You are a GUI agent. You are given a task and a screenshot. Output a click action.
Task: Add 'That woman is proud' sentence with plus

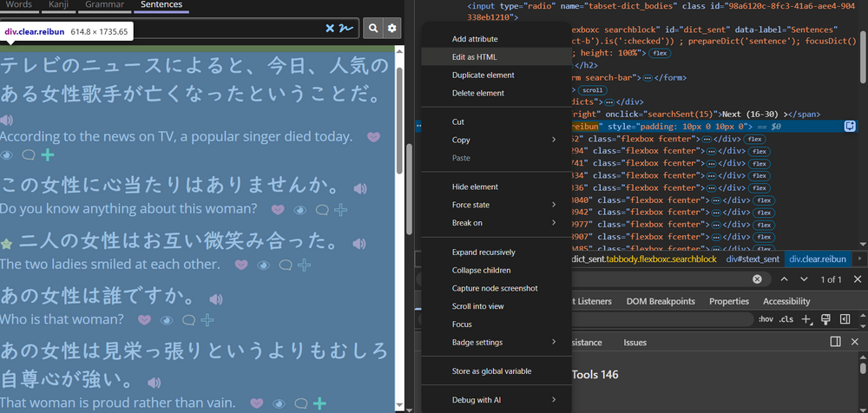(319, 403)
